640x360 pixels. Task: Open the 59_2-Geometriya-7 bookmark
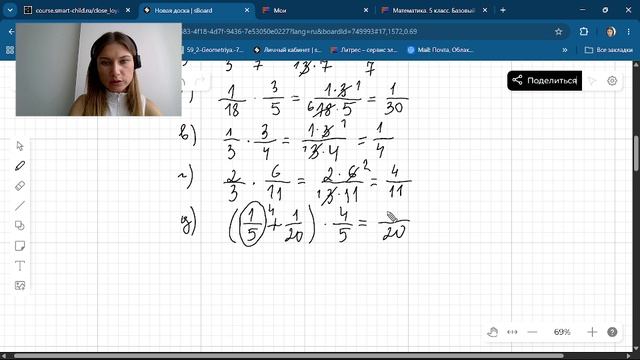tap(214, 50)
